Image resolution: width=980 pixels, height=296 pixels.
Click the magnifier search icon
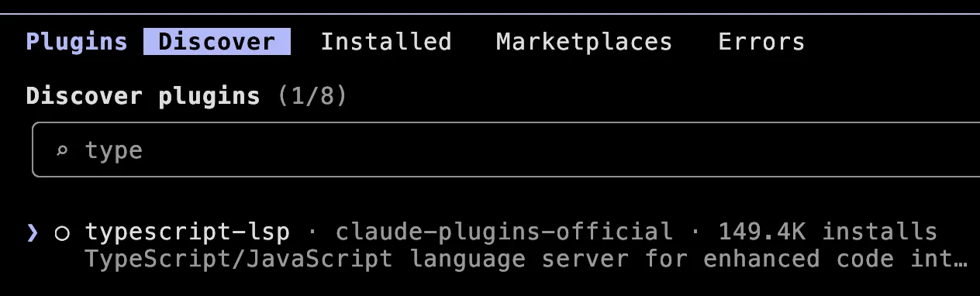tap(62, 151)
